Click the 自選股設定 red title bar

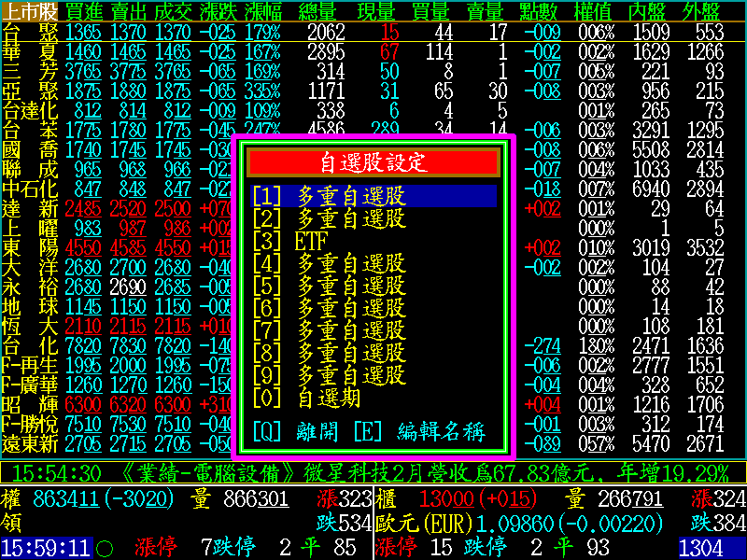click(373, 162)
